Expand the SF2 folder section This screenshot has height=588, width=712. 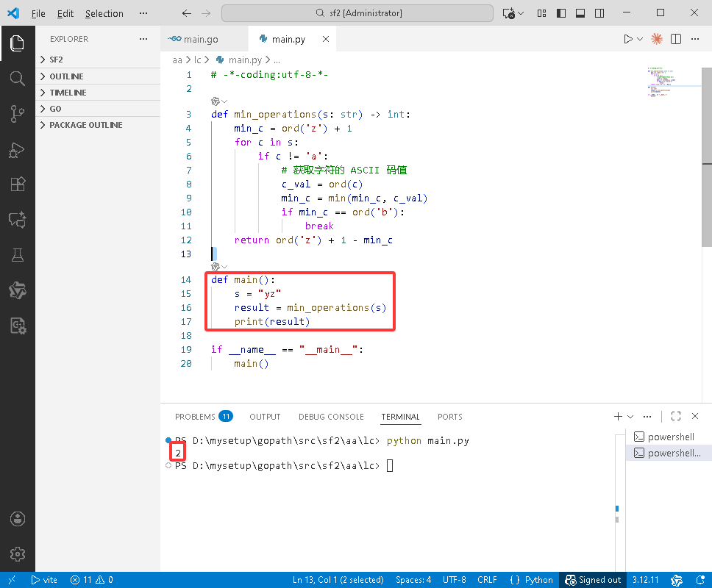click(98, 60)
